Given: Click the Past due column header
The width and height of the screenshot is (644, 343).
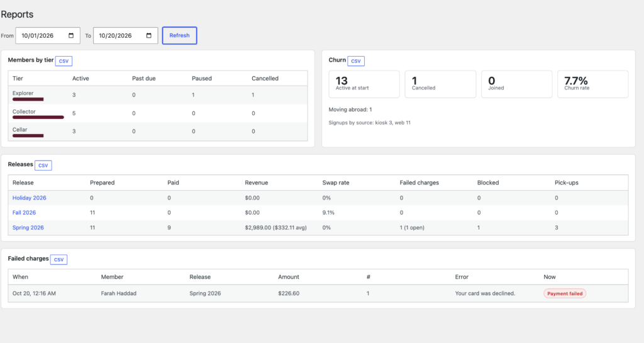Looking at the screenshot, I should click(144, 79).
